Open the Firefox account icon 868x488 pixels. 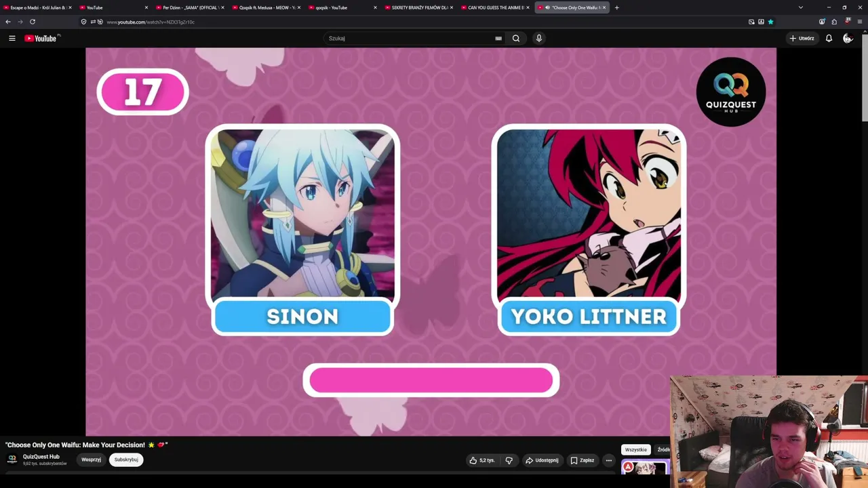[x=822, y=22]
